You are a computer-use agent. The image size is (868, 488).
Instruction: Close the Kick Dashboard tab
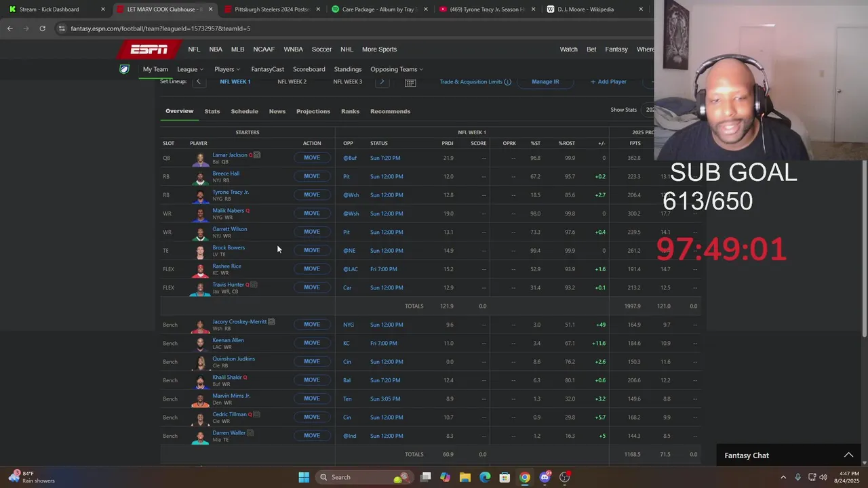(x=103, y=9)
